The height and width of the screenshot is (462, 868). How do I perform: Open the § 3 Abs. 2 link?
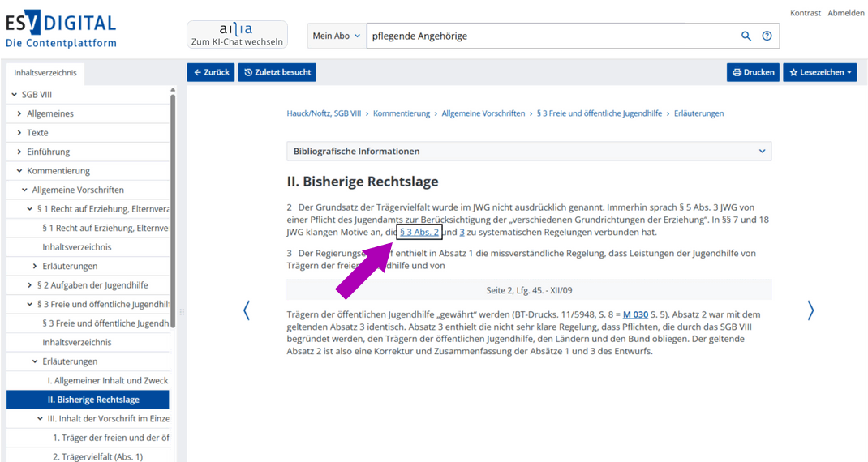point(419,233)
